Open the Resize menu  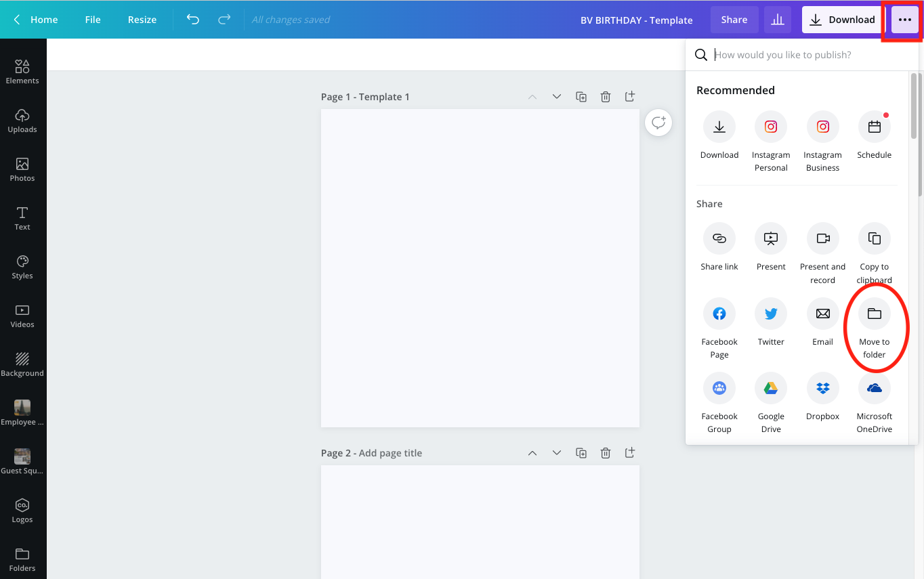[x=142, y=20]
